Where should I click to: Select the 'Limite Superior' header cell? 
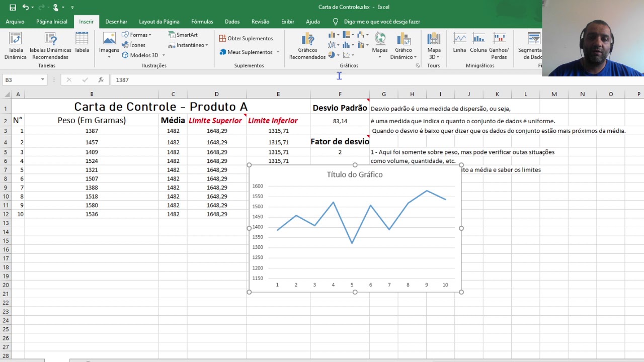(x=217, y=120)
